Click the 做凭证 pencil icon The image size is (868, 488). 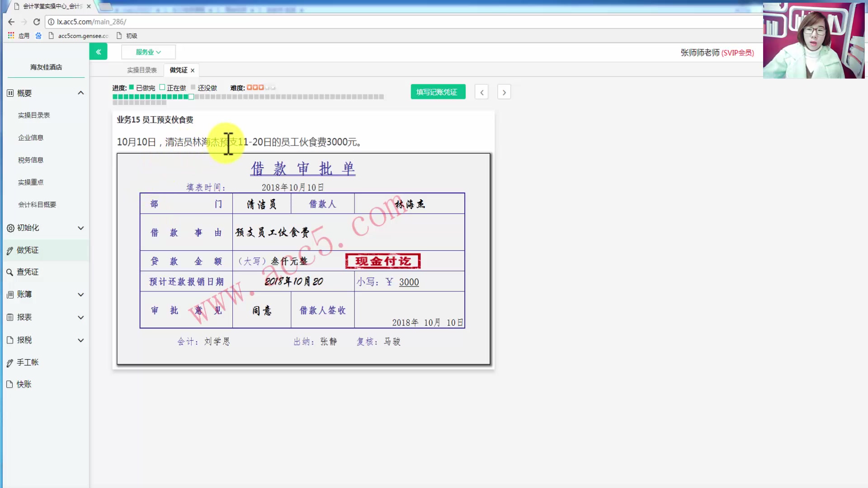[x=10, y=251]
